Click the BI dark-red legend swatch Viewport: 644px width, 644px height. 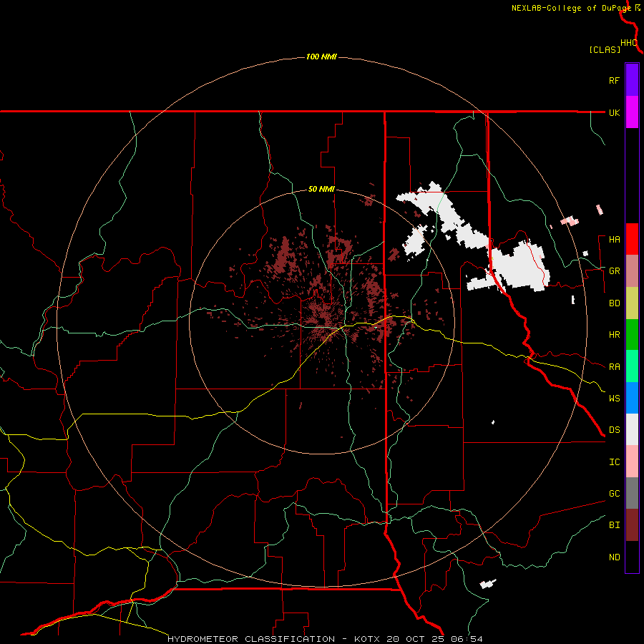coord(632,525)
